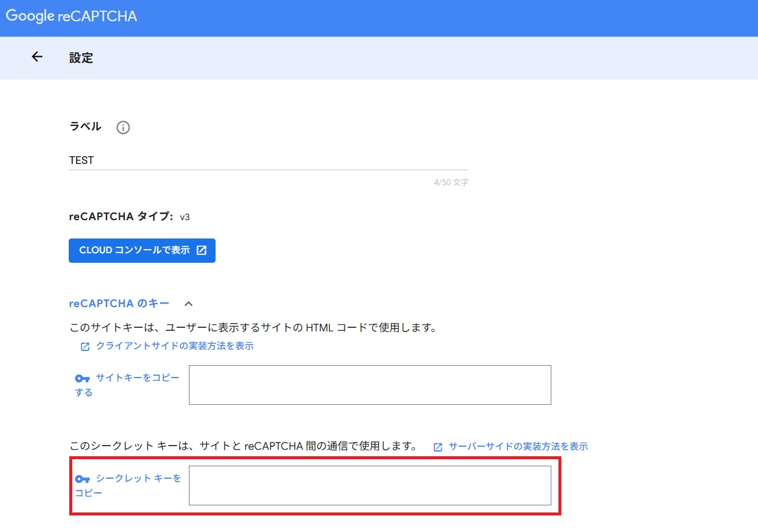
Task: Open the CLOUD コンソールで表示 button
Action: coord(142,250)
